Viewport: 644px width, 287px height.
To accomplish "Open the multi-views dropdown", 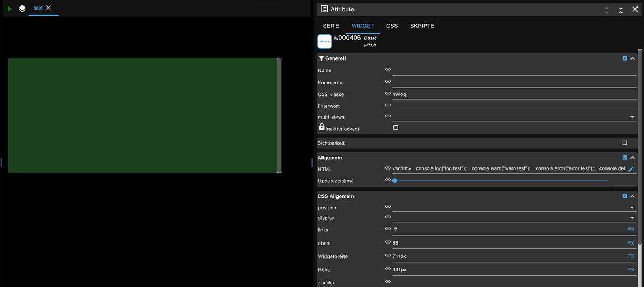I will pos(632,117).
